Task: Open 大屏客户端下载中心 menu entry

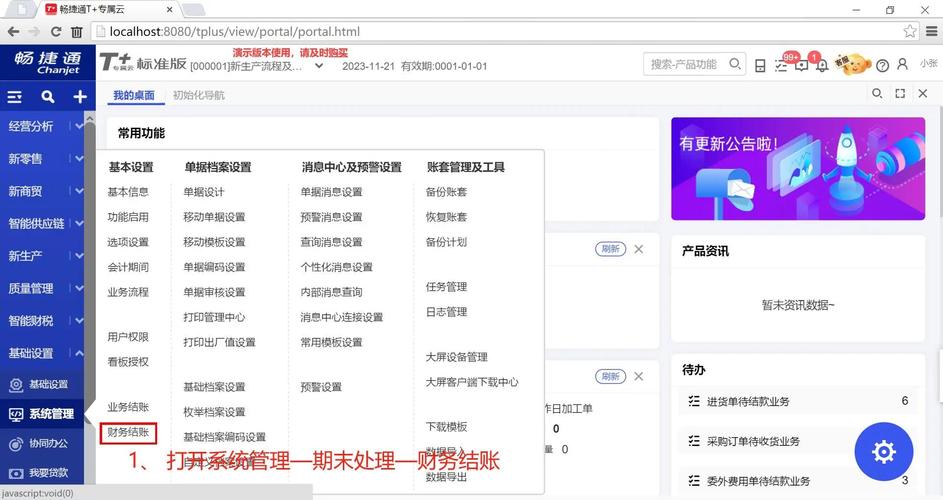Action: pos(472,382)
